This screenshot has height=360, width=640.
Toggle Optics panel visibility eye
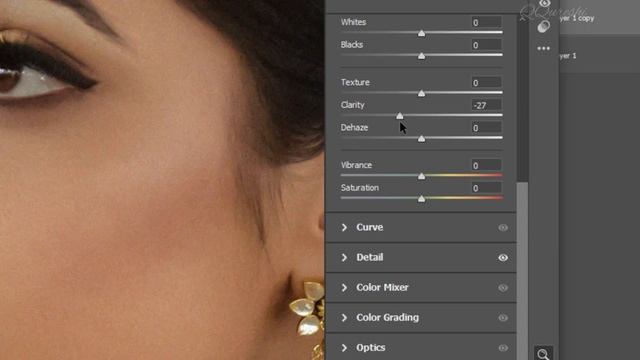503,348
